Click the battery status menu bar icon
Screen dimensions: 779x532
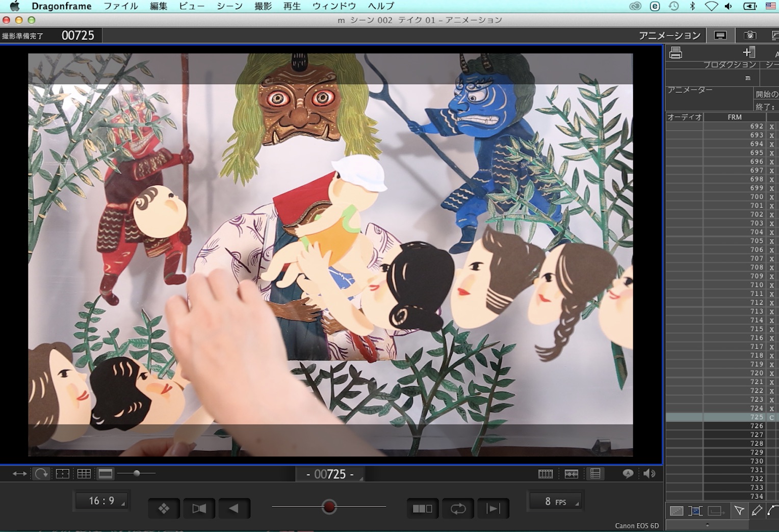point(750,6)
